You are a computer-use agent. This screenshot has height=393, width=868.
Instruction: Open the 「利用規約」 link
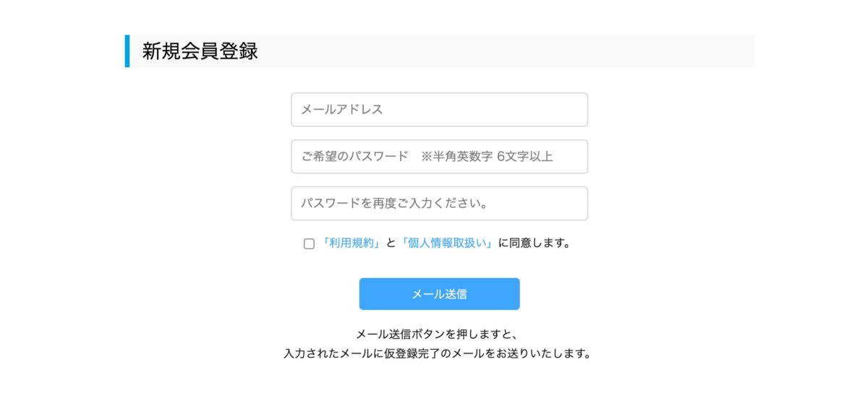click(x=352, y=243)
